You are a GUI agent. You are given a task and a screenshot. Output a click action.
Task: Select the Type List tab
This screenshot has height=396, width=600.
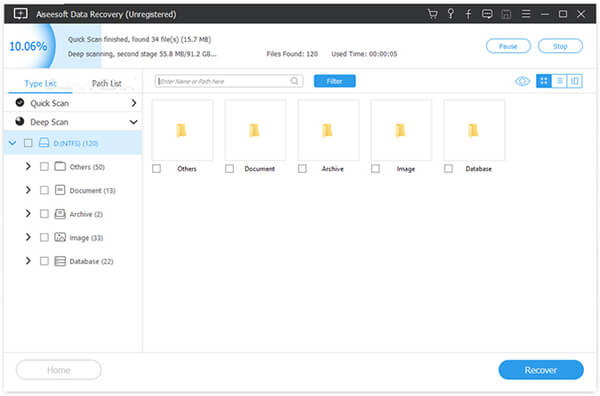[x=40, y=83]
